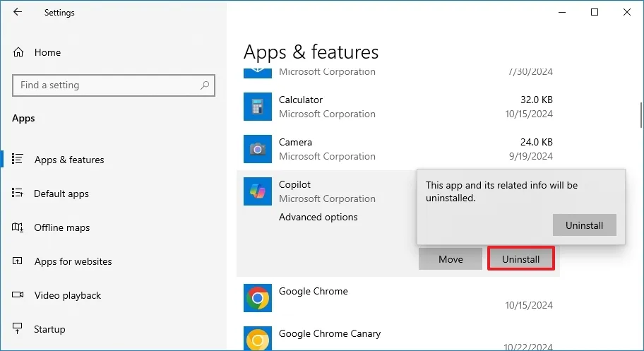Click the Copilot app icon

(258, 191)
